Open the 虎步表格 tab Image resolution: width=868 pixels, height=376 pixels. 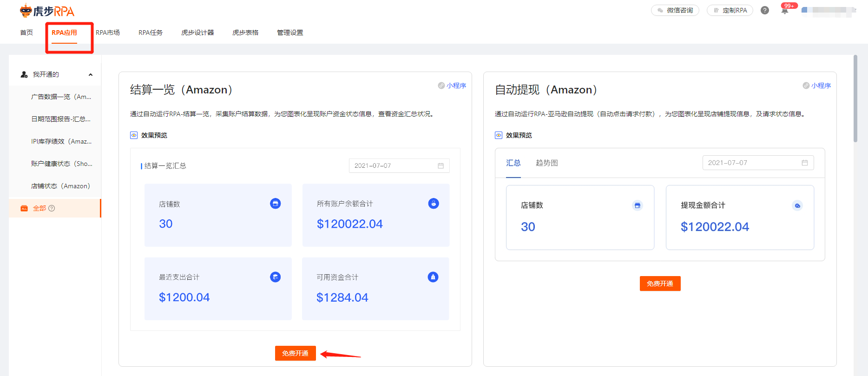tap(245, 33)
